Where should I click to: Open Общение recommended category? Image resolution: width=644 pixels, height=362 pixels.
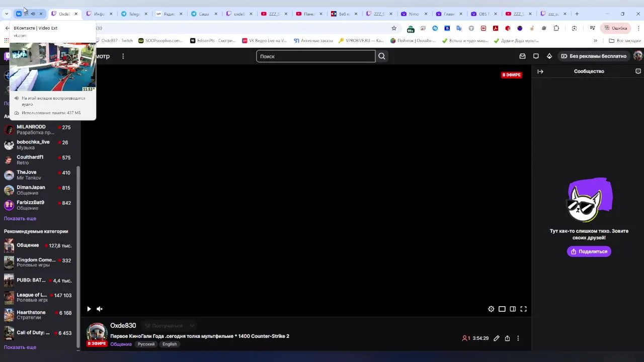[x=40, y=245]
